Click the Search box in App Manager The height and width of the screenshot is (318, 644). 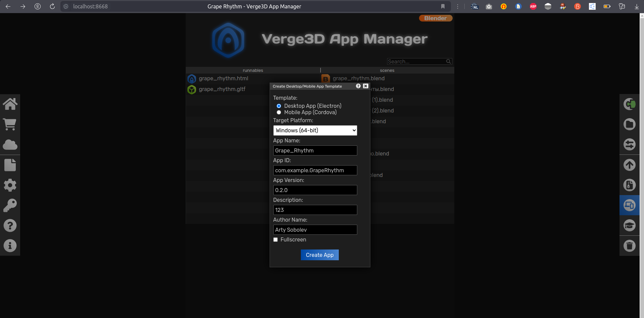[x=416, y=61]
